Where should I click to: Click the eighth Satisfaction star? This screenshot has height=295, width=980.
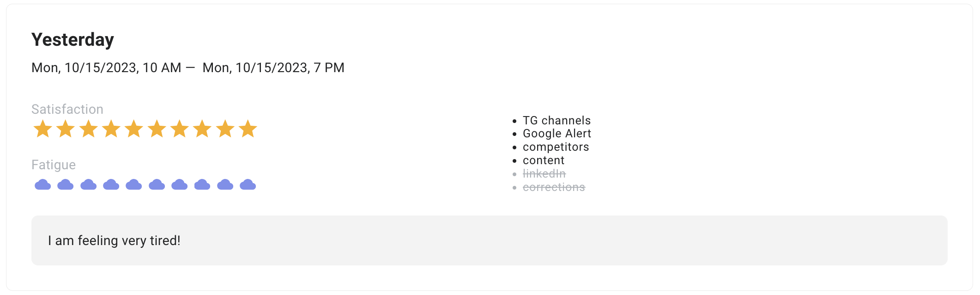(x=202, y=129)
